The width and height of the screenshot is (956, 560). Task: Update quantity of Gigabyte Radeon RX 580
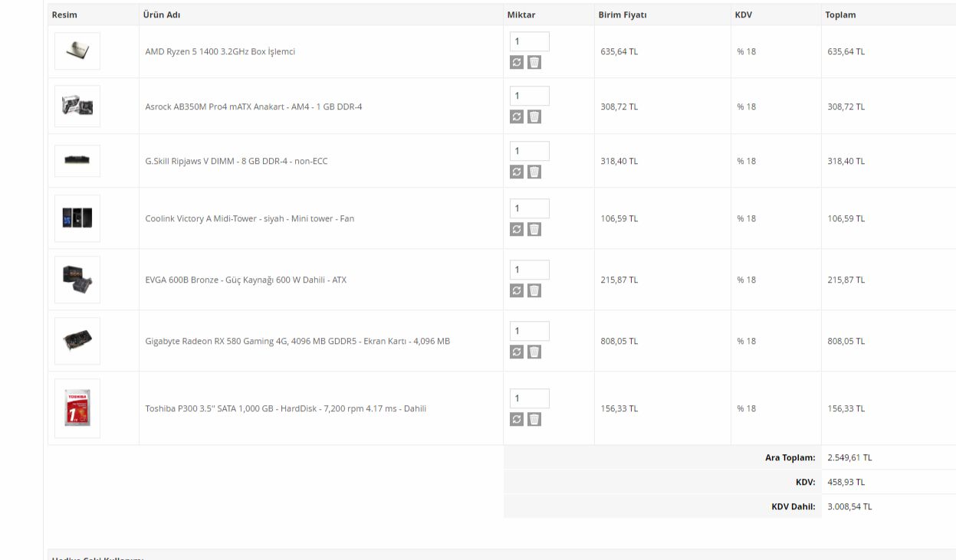[517, 352]
